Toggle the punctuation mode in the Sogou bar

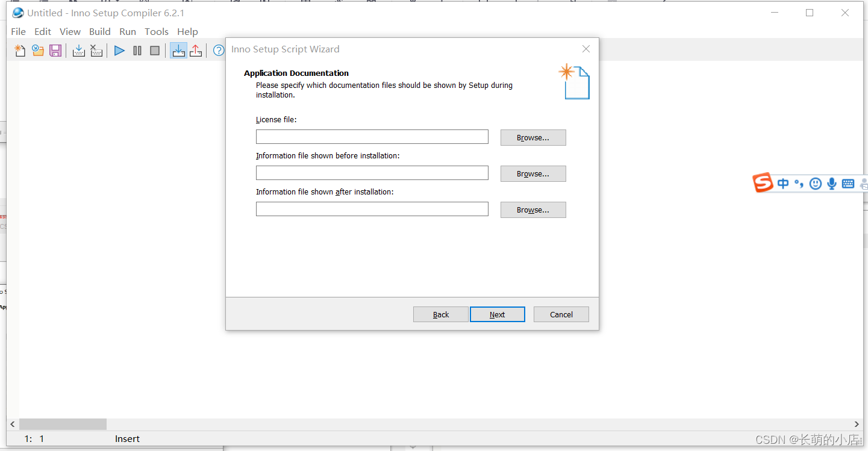tap(799, 184)
